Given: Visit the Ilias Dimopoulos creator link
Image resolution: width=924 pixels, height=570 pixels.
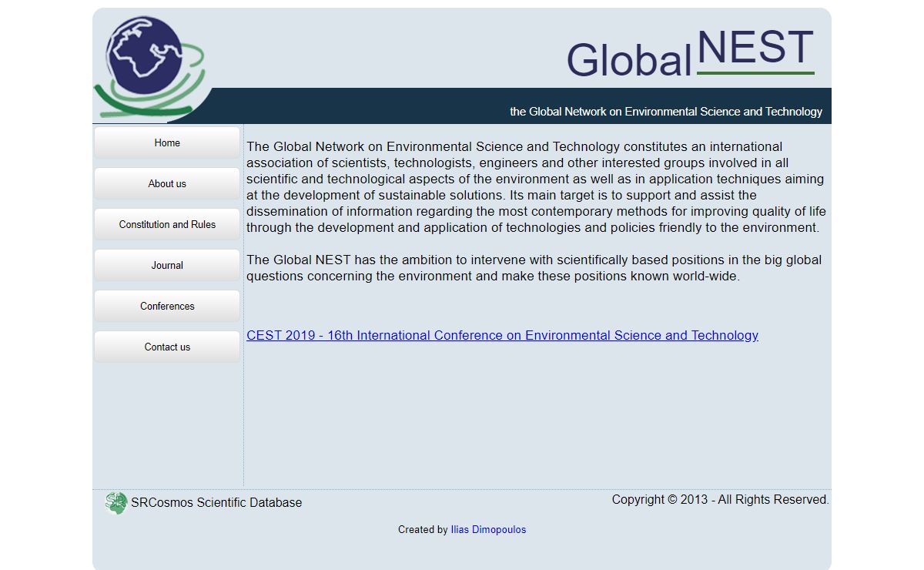Looking at the screenshot, I should pyautogui.click(x=488, y=530).
